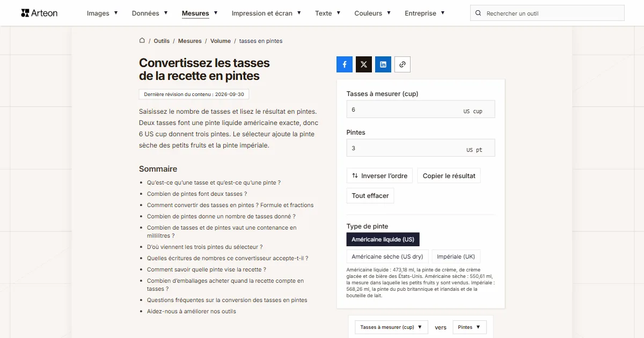
Task: Click the Pintes result field
Action: pos(421,148)
